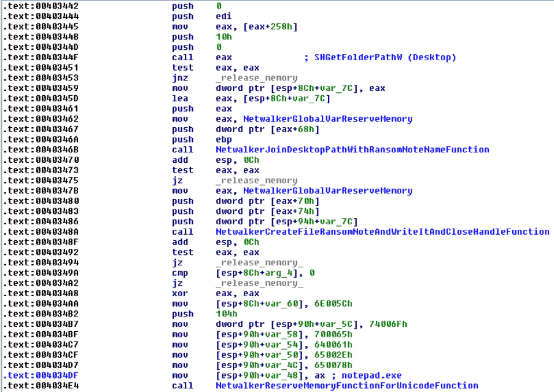
Task: Click the SHGetFolderPathW (Desktop) comment
Action: [x=385, y=57]
